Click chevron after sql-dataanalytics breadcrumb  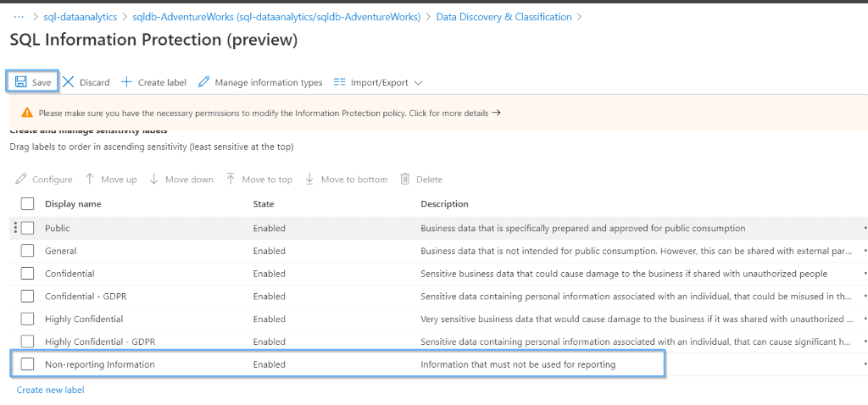tap(125, 17)
